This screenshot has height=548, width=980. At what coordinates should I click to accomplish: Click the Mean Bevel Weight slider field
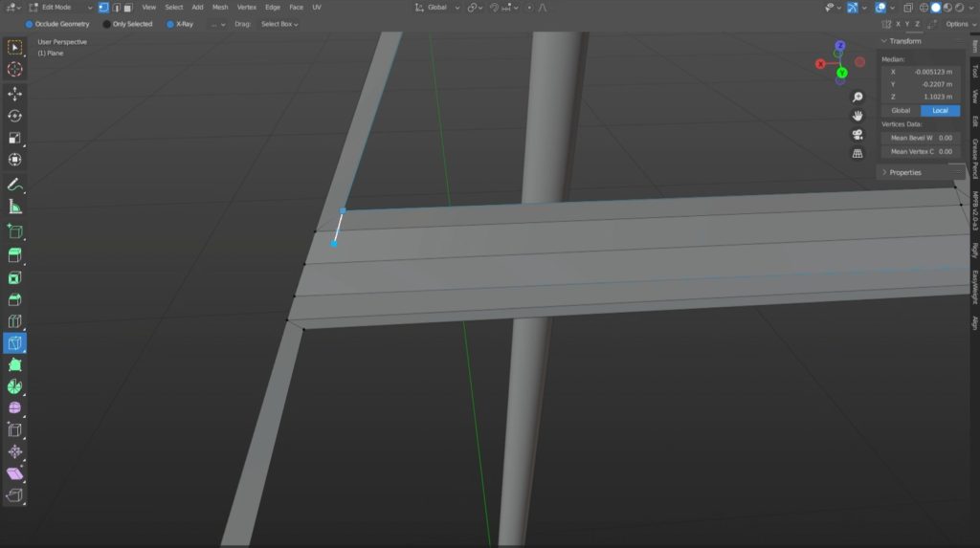922,138
